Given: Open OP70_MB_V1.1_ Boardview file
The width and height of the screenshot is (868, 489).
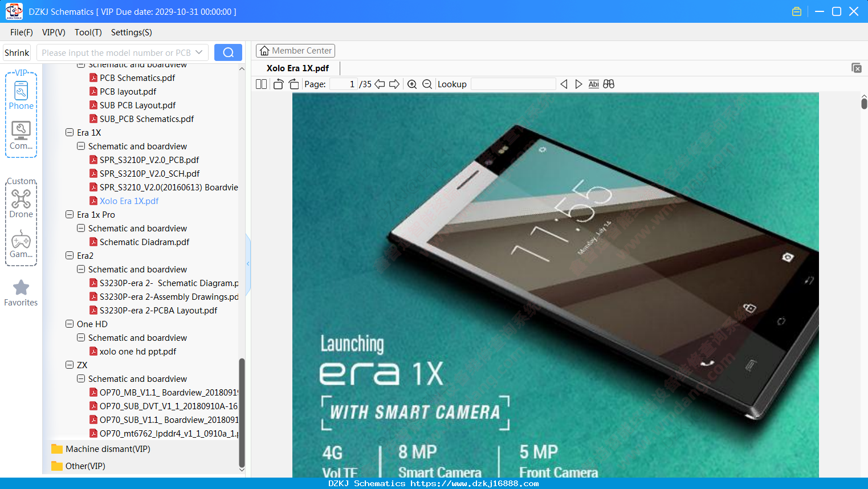Looking at the screenshot, I should pyautogui.click(x=164, y=393).
